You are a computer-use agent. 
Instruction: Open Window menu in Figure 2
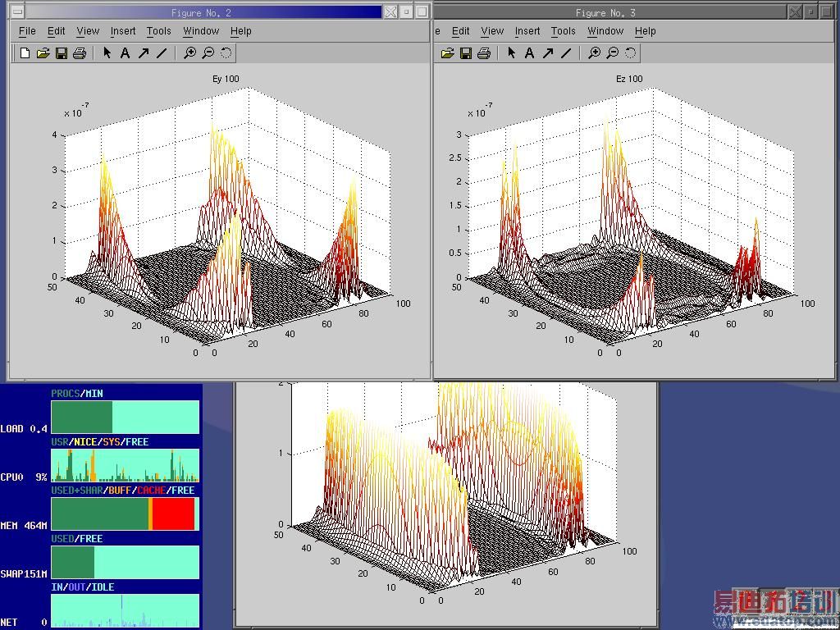[201, 31]
